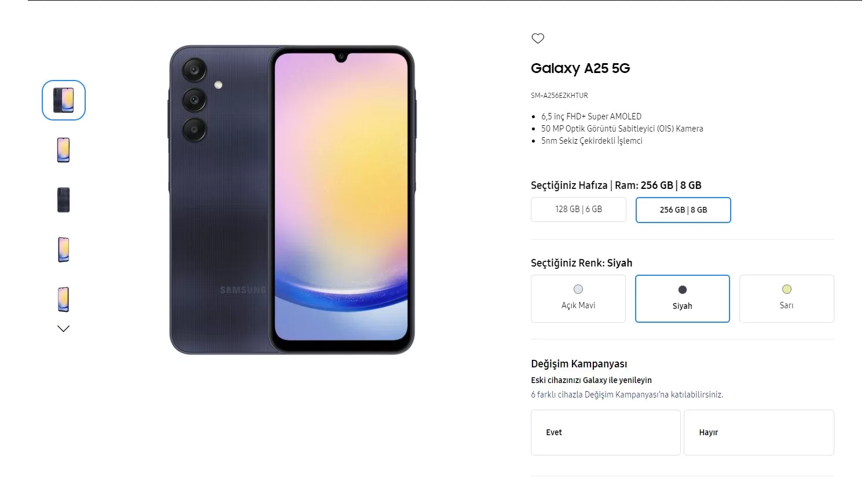This screenshot has width=868, height=485.
Task: Select fourth gallery thumbnail, angled phone view
Action: click(64, 250)
